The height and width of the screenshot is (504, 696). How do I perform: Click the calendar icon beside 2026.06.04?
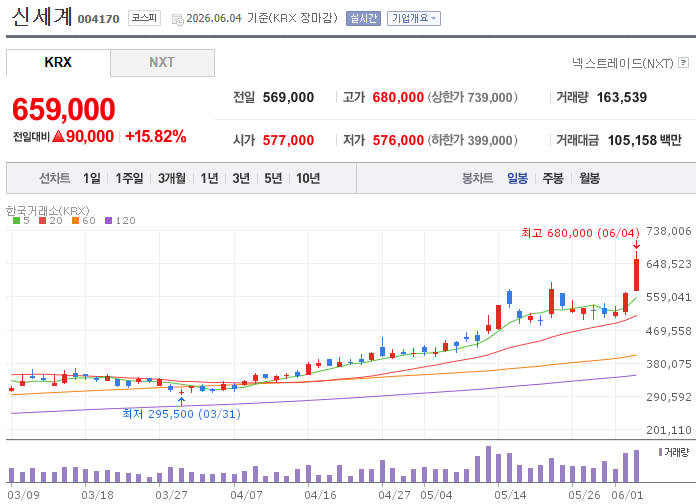(178, 20)
